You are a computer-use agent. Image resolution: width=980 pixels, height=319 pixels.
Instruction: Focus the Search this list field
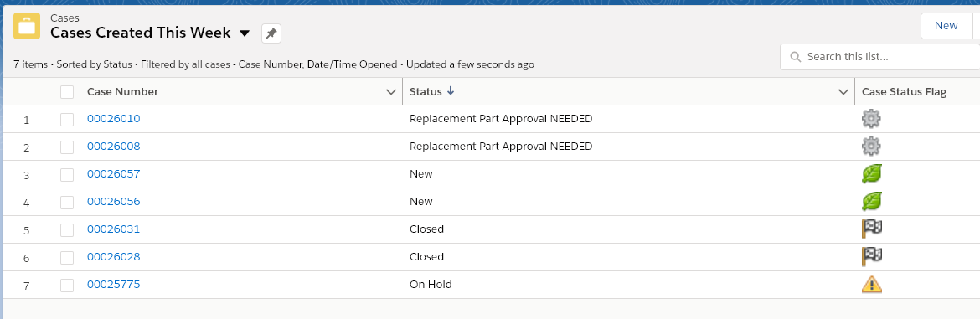coord(880,57)
